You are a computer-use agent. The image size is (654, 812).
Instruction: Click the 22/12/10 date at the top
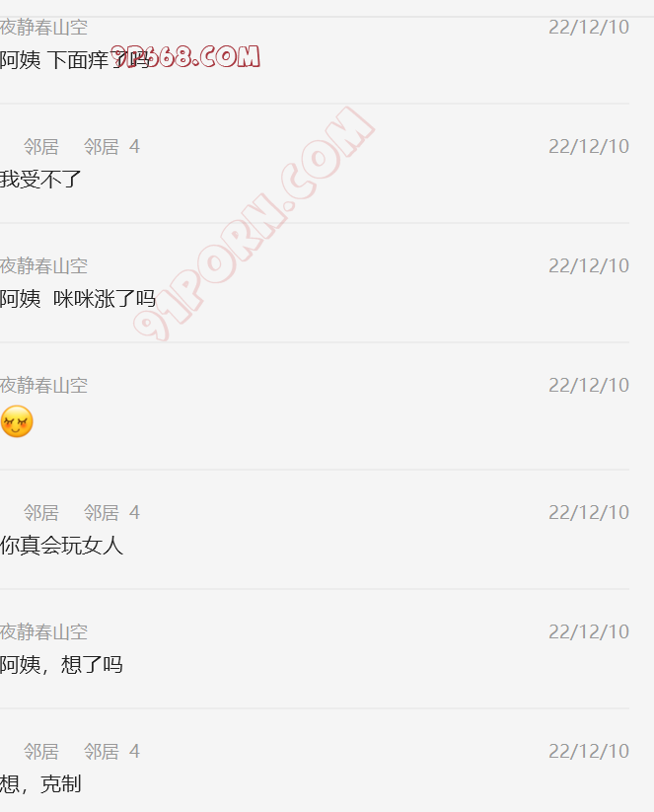click(x=589, y=27)
